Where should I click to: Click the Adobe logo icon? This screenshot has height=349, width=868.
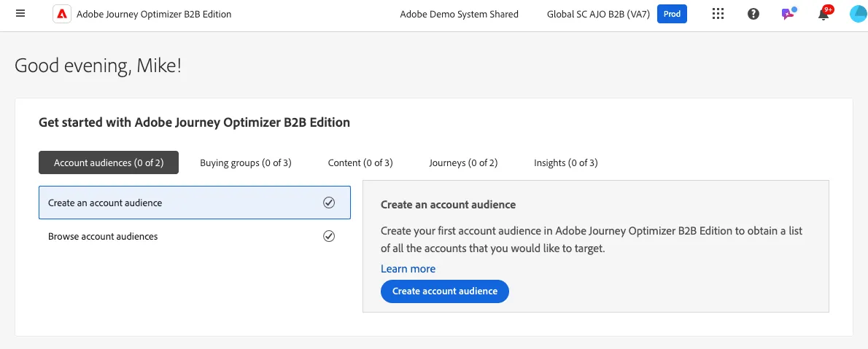pyautogui.click(x=61, y=14)
